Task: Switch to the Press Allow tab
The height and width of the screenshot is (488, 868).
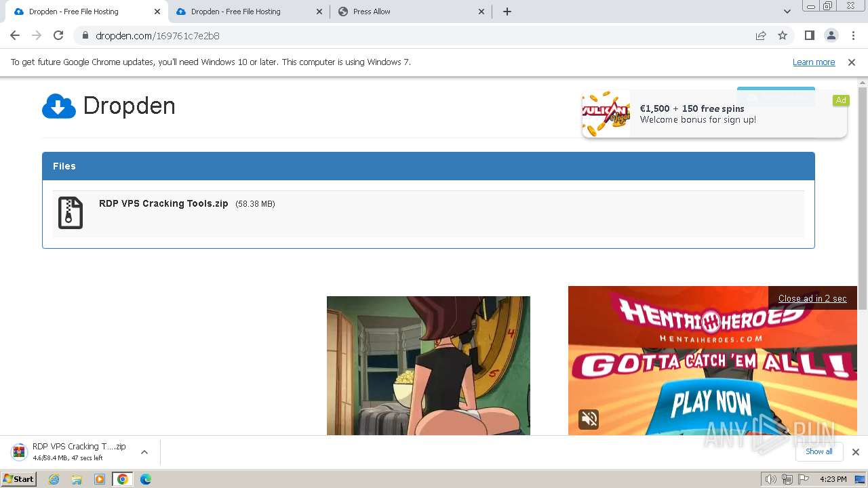Action: [411, 12]
